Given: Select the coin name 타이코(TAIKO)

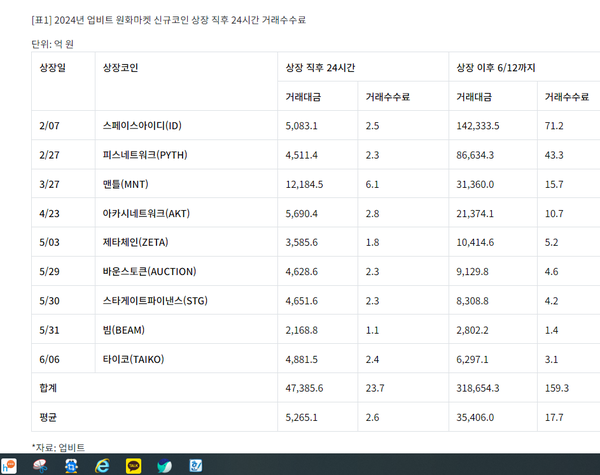Looking at the screenshot, I should click(133, 359).
